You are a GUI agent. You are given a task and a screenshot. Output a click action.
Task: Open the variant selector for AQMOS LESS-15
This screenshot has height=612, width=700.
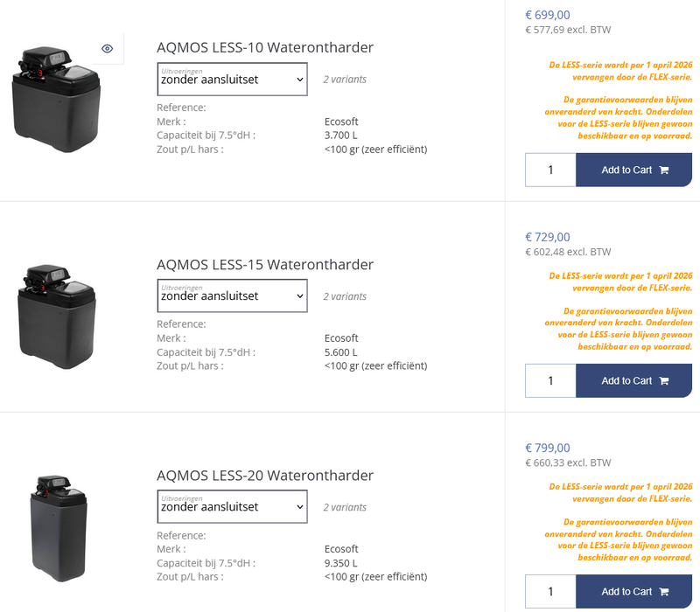point(232,296)
